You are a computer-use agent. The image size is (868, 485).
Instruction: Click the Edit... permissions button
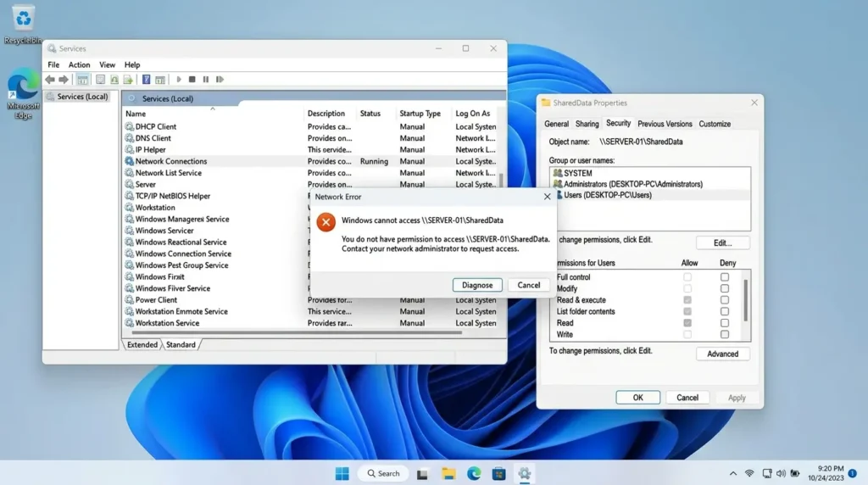point(722,243)
